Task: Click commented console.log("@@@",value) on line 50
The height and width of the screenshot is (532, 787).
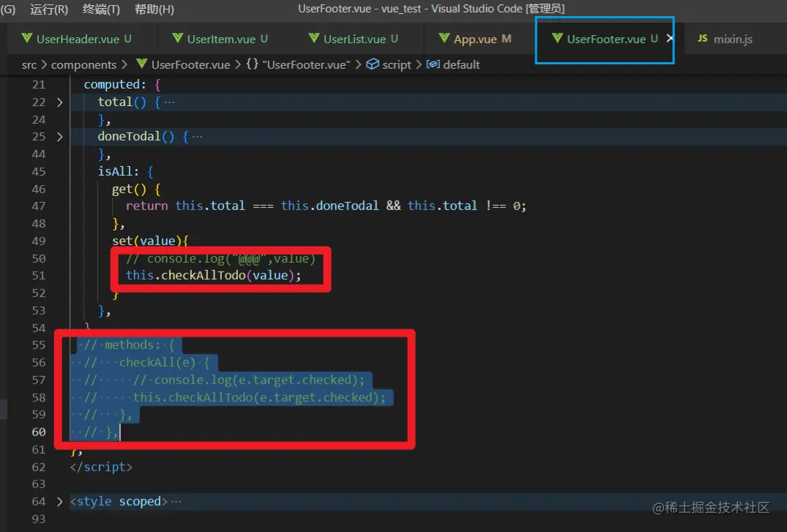Action: click(x=220, y=258)
